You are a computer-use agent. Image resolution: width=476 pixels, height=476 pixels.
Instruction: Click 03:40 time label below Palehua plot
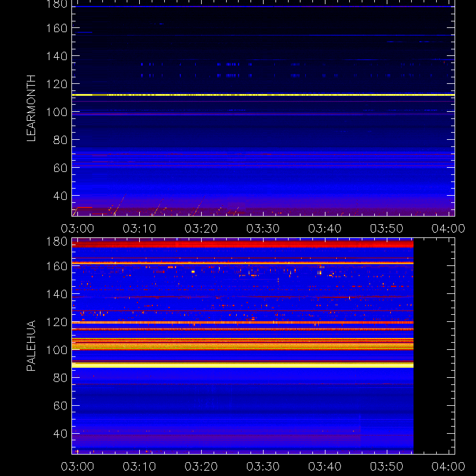coord(325,466)
